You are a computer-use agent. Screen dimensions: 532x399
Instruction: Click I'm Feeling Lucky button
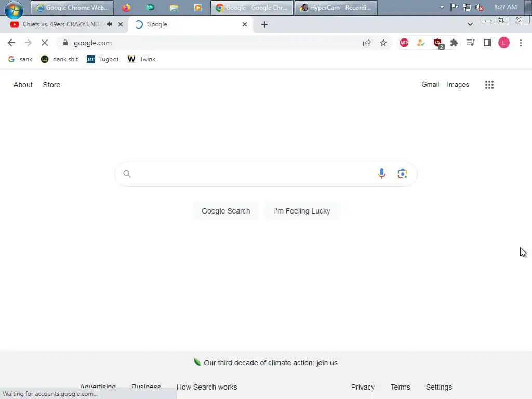[302, 211]
